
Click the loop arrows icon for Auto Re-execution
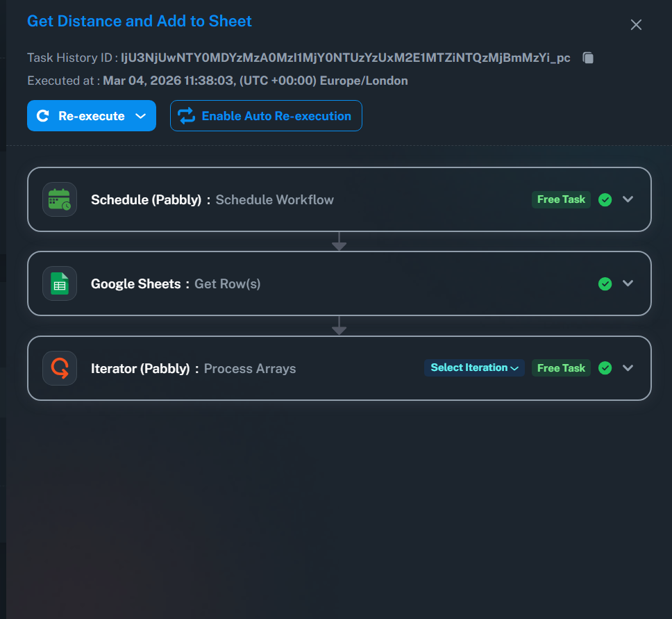[x=187, y=116]
